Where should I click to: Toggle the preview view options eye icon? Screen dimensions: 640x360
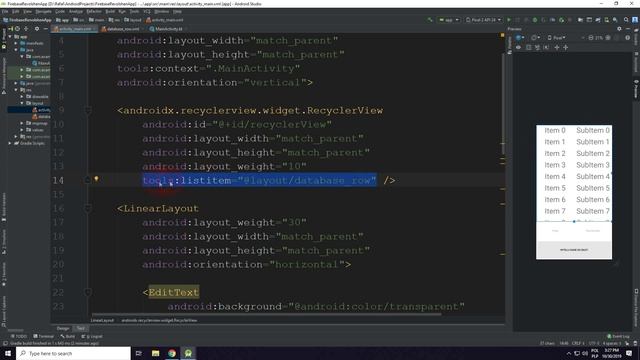[x=518, y=47]
